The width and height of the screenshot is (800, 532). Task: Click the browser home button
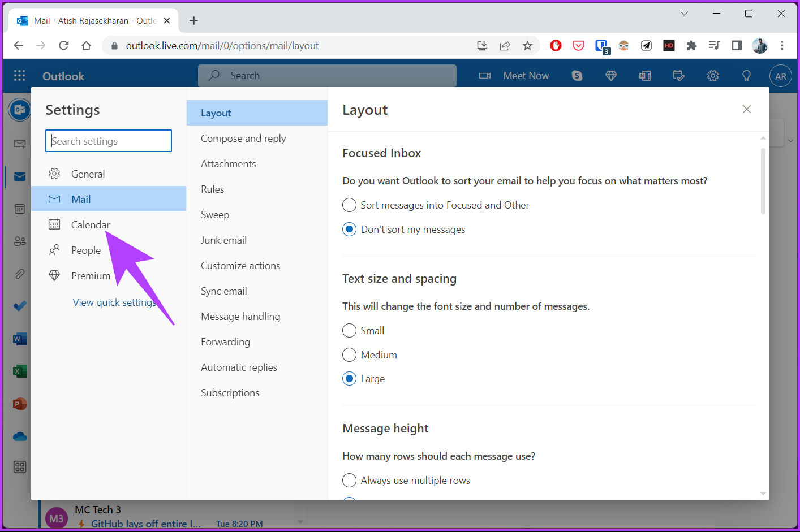[x=86, y=45]
